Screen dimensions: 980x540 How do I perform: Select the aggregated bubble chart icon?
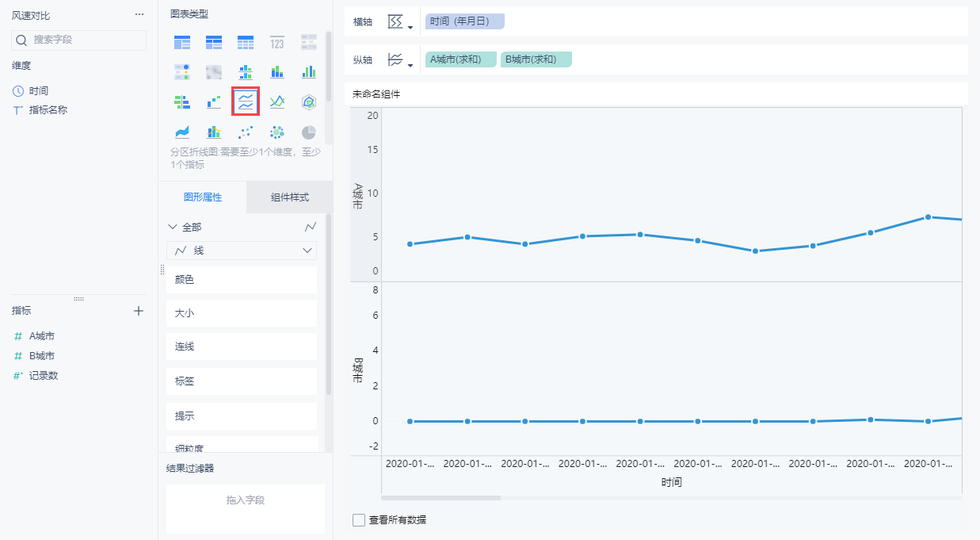pos(277,132)
